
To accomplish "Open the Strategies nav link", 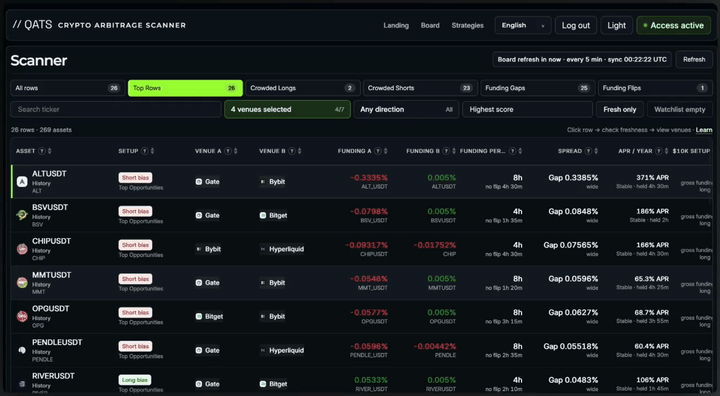I will tap(467, 25).
